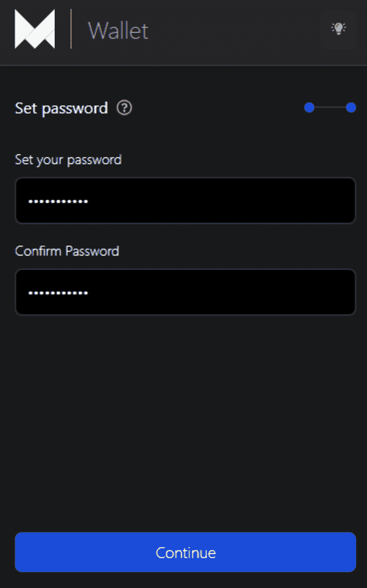Viewport: 367px width, 588px height.
Task: Click the vertical divider beside the logo
Action: coord(71,29)
